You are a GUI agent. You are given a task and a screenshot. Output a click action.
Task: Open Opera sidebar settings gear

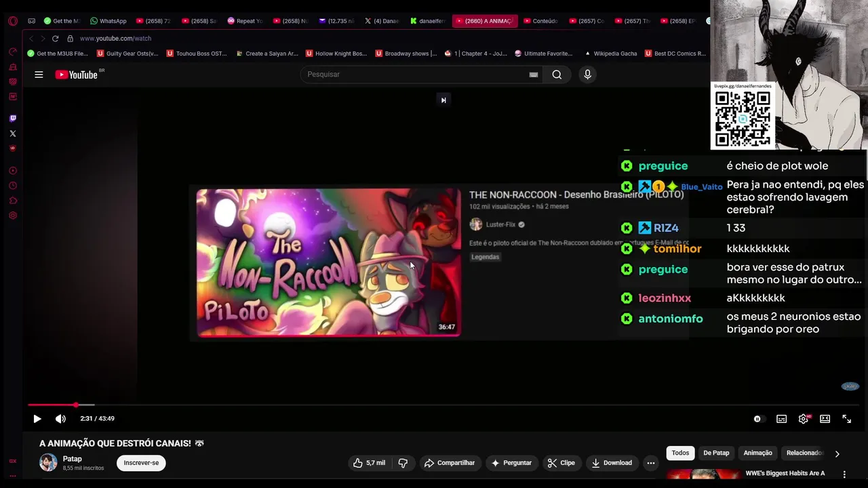tap(12, 216)
